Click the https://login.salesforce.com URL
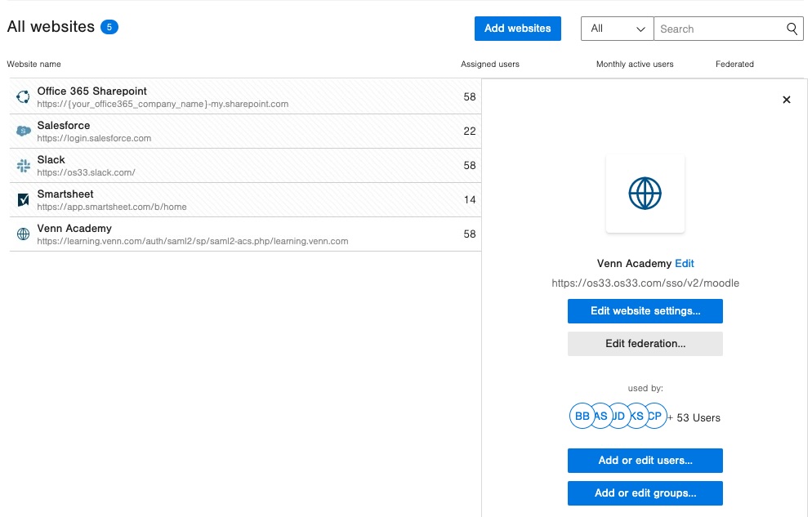 [94, 138]
